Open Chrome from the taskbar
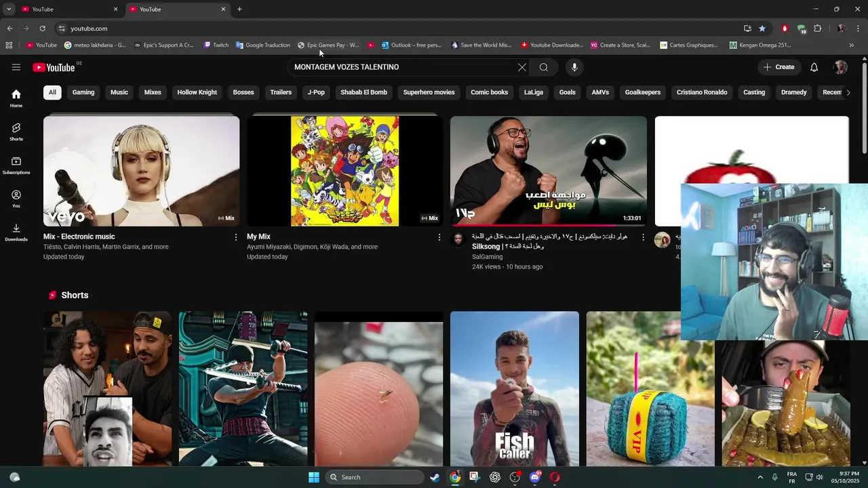This screenshot has height=488, width=868. pos(455,477)
